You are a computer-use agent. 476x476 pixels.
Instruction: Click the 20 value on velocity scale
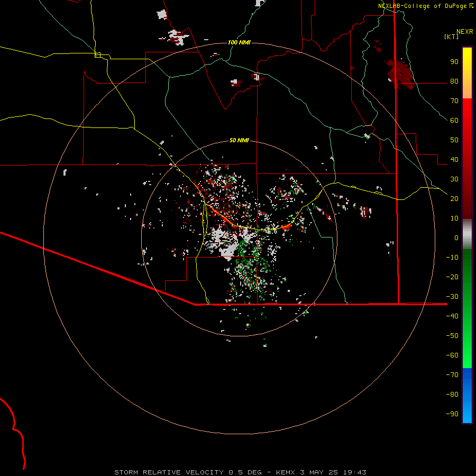[454, 198]
